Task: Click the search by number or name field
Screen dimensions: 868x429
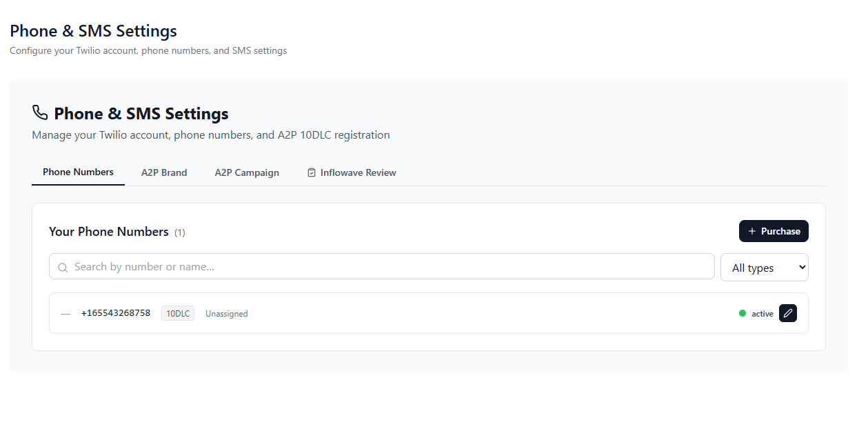Action: point(382,267)
